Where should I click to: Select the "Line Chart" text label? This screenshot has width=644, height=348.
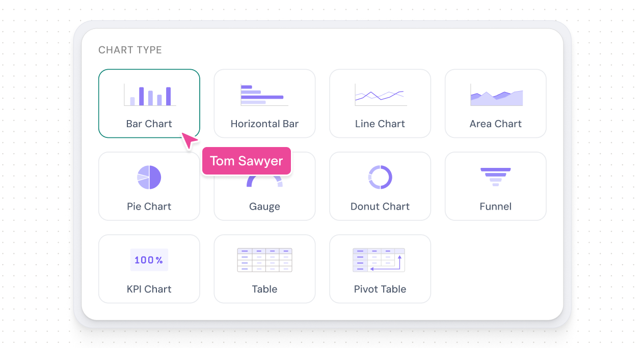point(380,124)
